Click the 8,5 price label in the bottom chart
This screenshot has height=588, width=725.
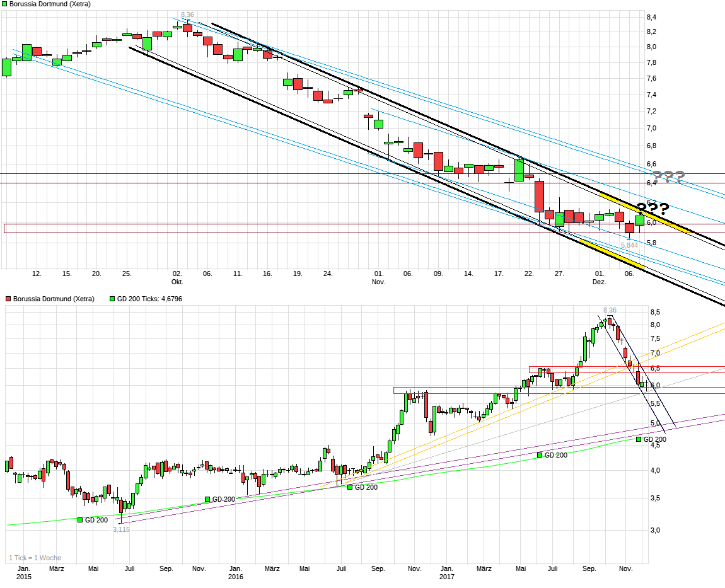[655, 312]
